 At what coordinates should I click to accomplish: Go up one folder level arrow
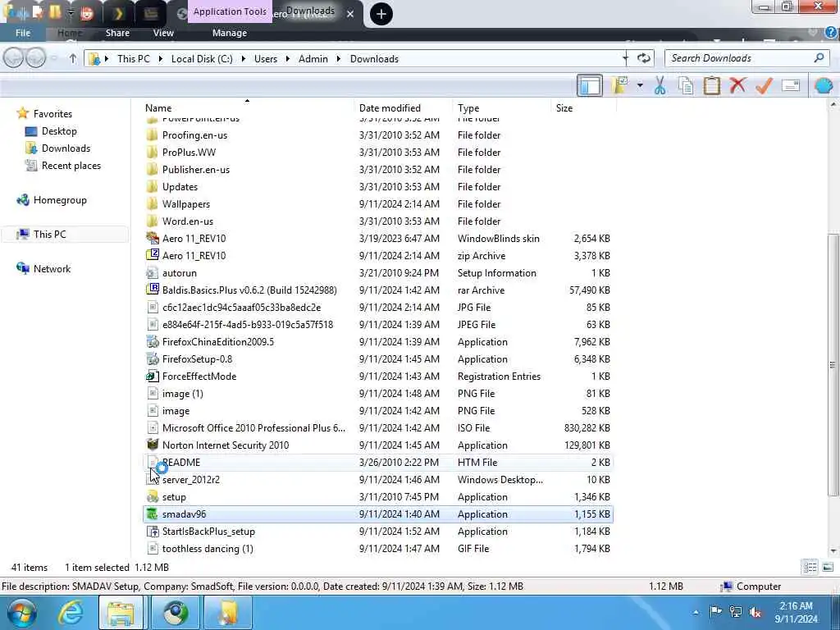[73, 58]
